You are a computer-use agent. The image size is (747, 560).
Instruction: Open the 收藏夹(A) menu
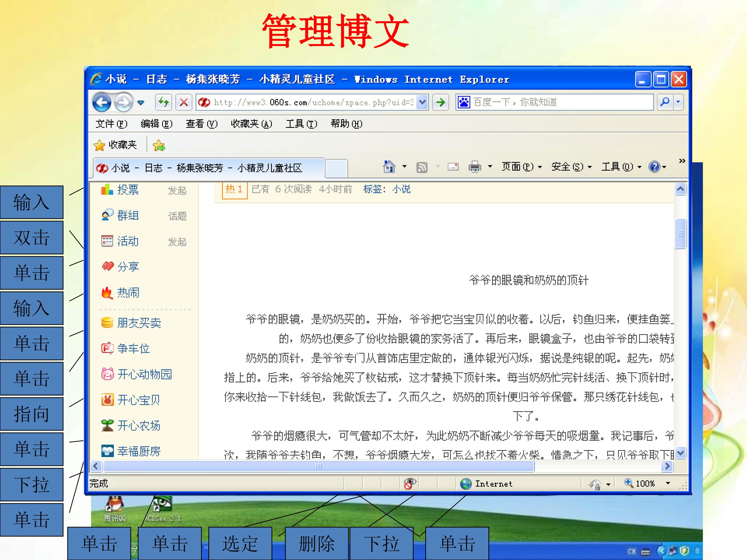(x=251, y=124)
